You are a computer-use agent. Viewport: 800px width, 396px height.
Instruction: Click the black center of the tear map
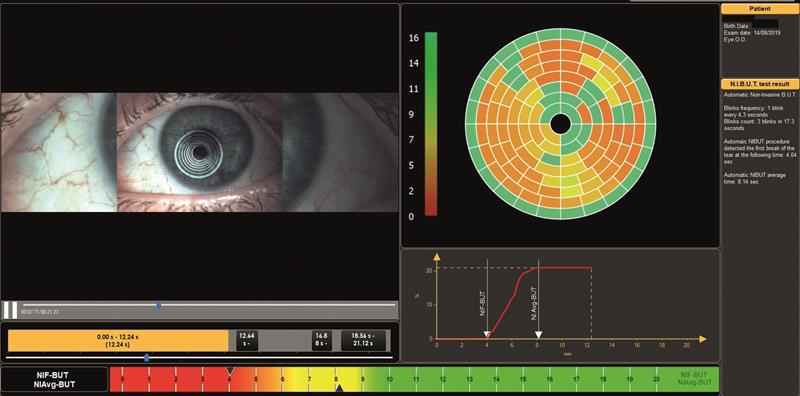pyautogui.click(x=560, y=124)
